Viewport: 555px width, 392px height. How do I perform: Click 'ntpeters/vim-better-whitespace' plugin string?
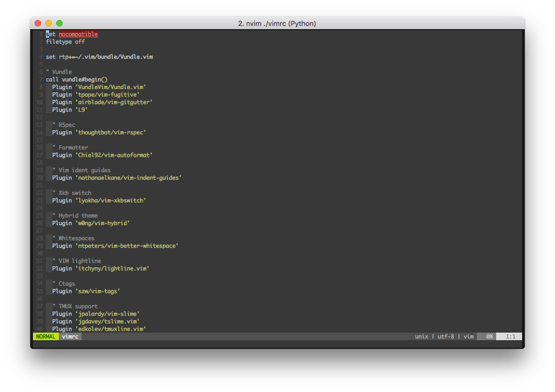127,246
